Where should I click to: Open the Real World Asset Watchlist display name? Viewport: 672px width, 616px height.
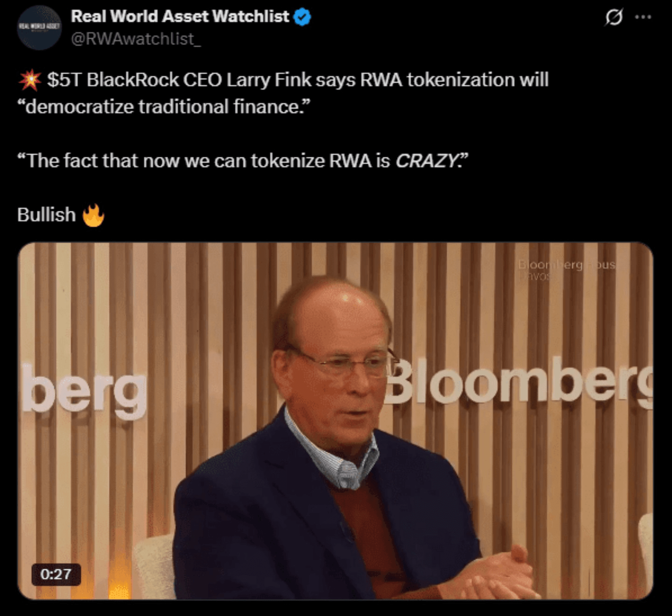click(180, 16)
